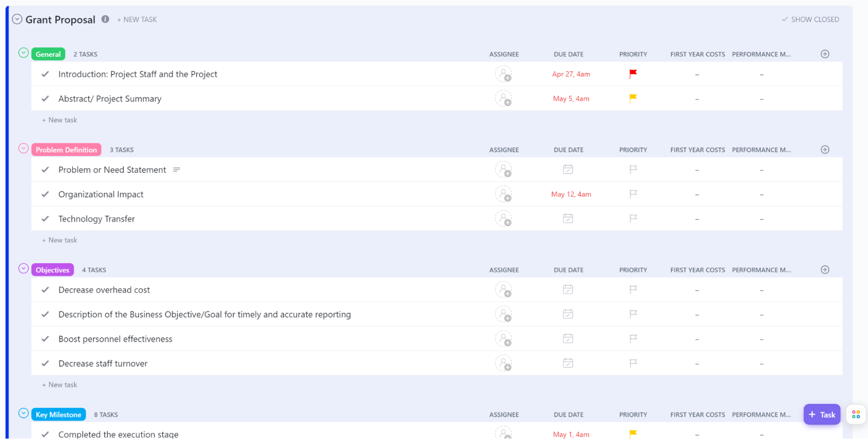Select the Objectives status label
868x439 pixels.
(53, 270)
